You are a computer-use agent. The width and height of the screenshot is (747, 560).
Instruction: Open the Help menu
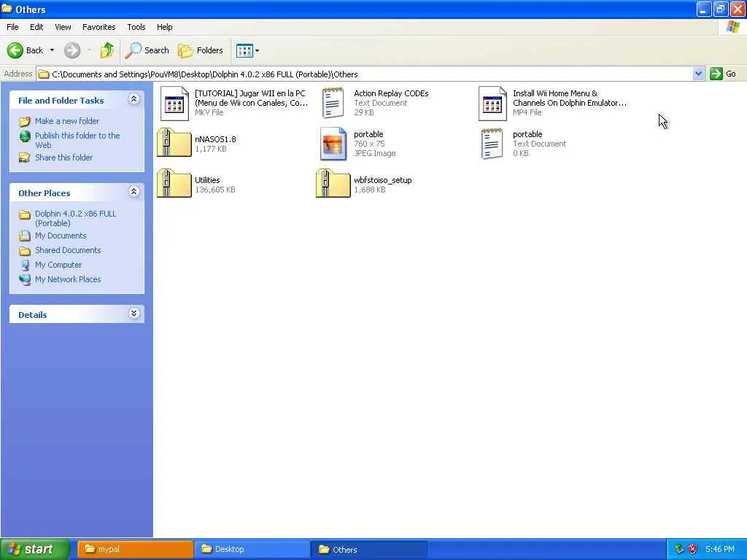tap(165, 27)
